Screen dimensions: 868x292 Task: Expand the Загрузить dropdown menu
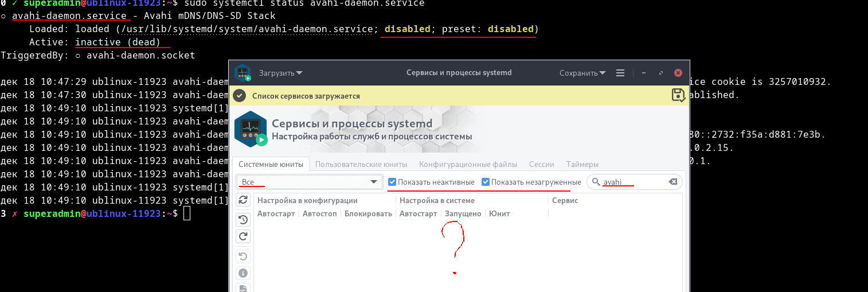(281, 73)
